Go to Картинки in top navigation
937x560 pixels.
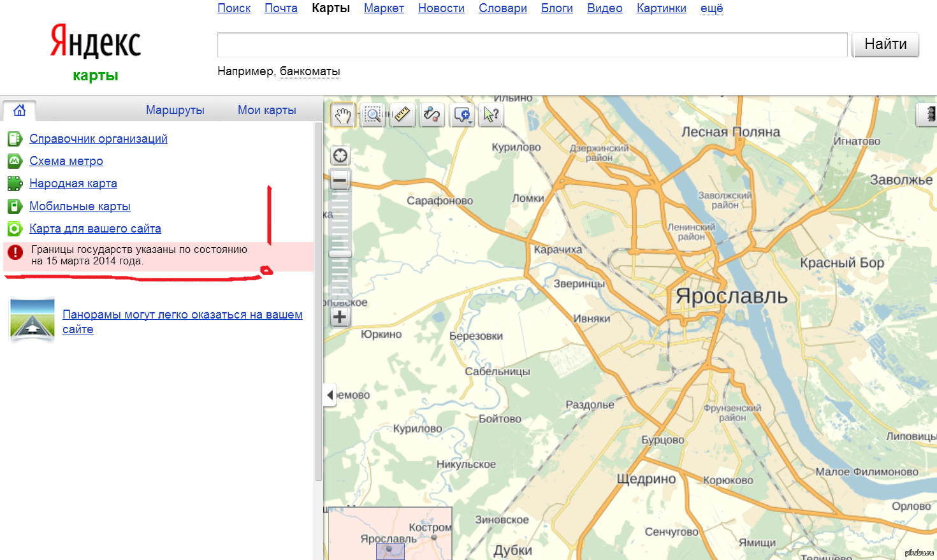662,8
